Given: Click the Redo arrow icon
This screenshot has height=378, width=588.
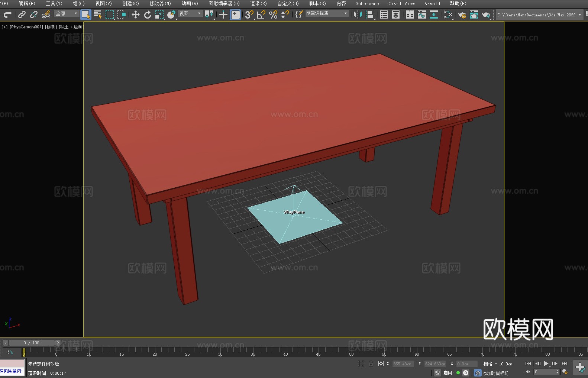Looking at the screenshot, I should pyautogui.click(x=7, y=14).
